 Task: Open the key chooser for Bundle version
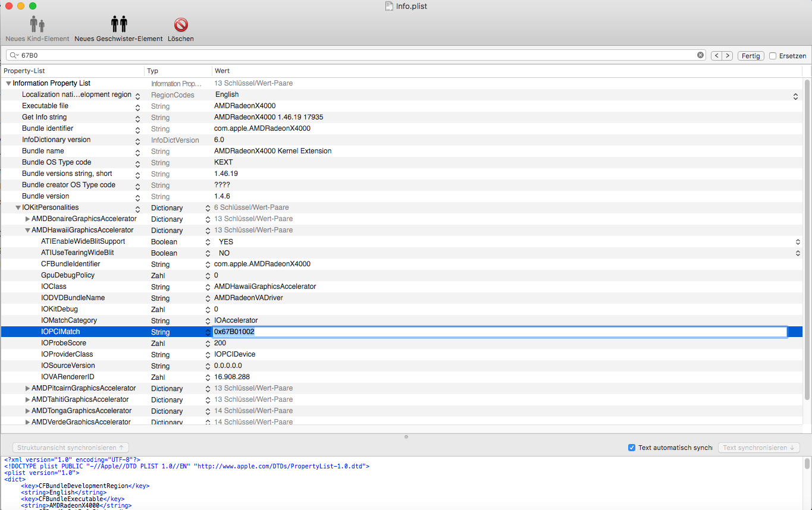(x=138, y=197)
